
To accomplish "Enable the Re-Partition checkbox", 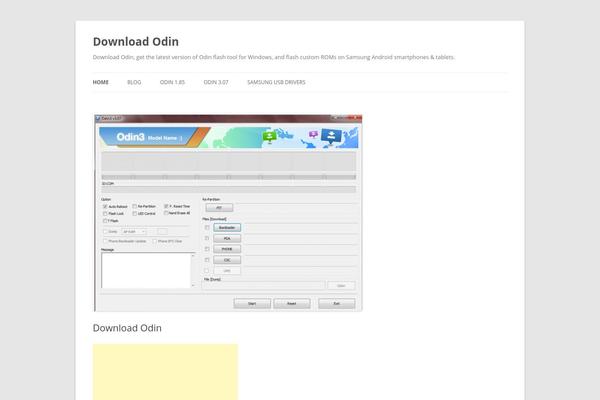I will tap(134, 206).
